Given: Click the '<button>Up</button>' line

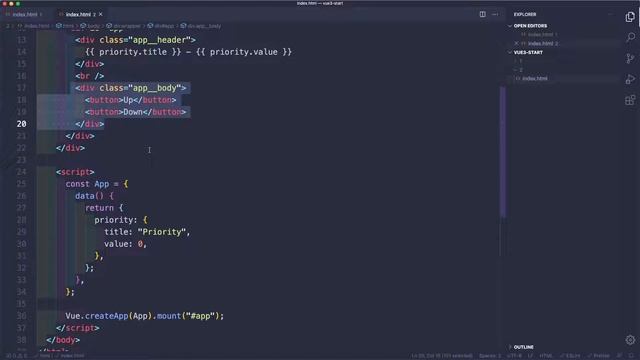Looking at the screenshot, I should click(x=131, y=100).
